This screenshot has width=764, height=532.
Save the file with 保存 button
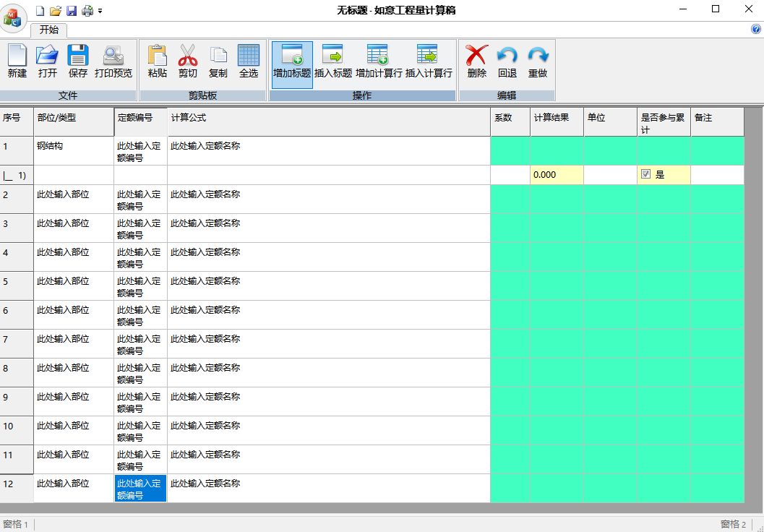pos(78,61)
